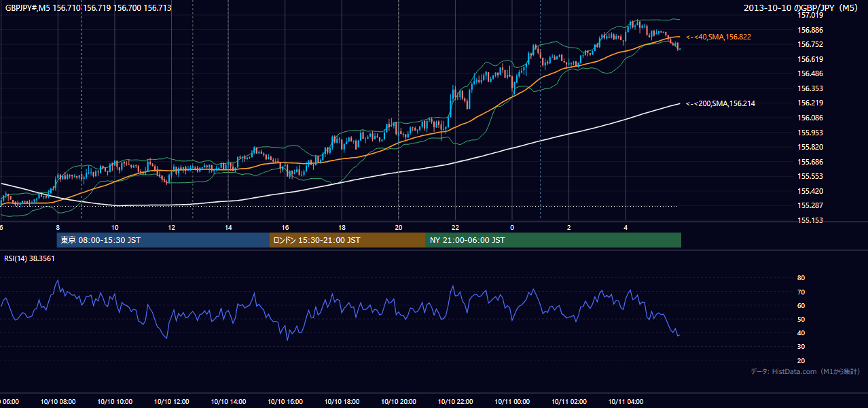
Task: Click the 10/10 10:00 time axis label
Action: coord(115,402)
